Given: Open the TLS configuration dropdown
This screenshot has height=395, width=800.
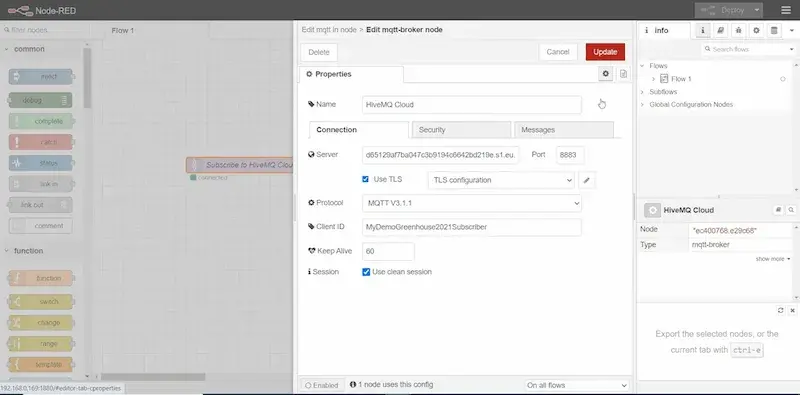Looking at the screenshot, I should pyautogui.click(x=501, y=180).
